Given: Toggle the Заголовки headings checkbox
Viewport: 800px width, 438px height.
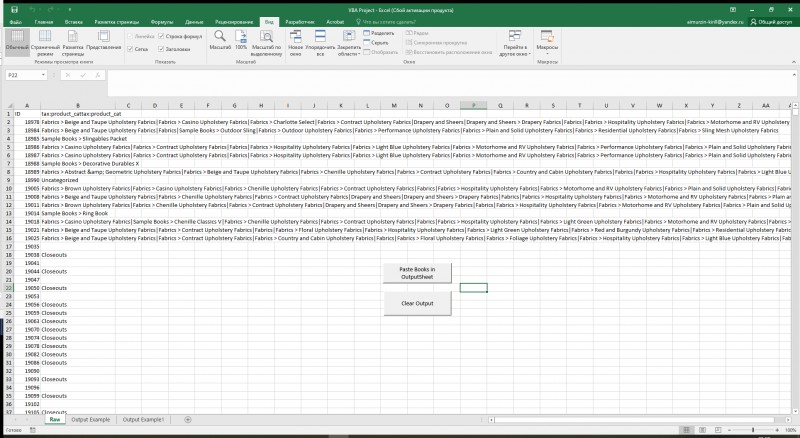Looking at the screenshot, I should tap(161, 49).
